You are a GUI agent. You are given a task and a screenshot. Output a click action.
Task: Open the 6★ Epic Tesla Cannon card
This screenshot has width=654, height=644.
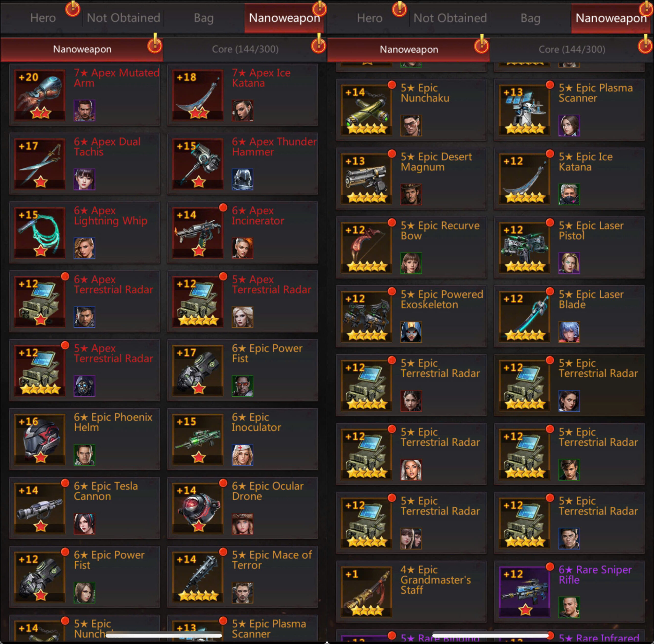coord(85,508)
